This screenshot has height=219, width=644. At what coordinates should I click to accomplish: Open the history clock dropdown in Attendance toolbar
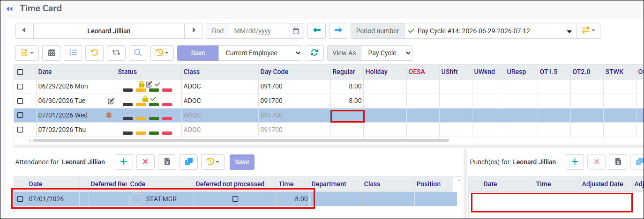pos(213,162)
